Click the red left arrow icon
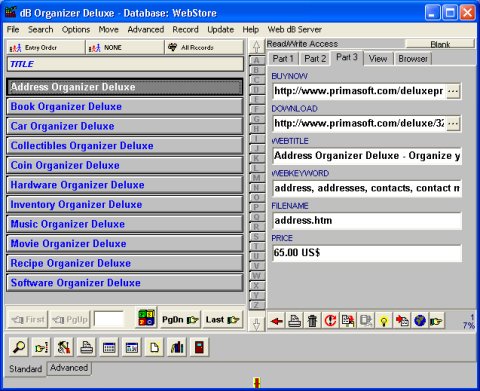 click(276, 321)
